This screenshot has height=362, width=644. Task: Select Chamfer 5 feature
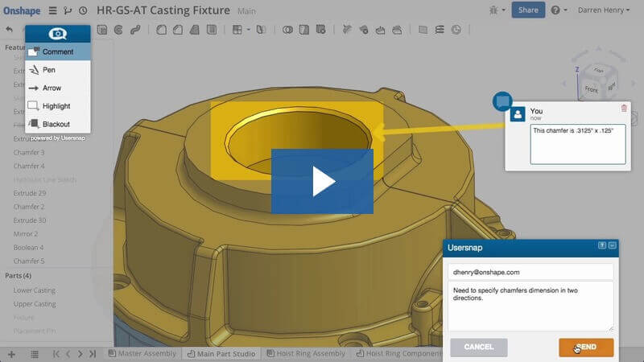click(29, 261)
